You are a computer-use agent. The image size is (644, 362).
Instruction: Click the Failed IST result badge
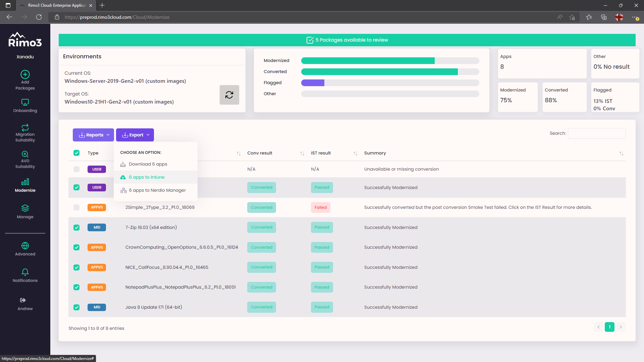point(320,207)
